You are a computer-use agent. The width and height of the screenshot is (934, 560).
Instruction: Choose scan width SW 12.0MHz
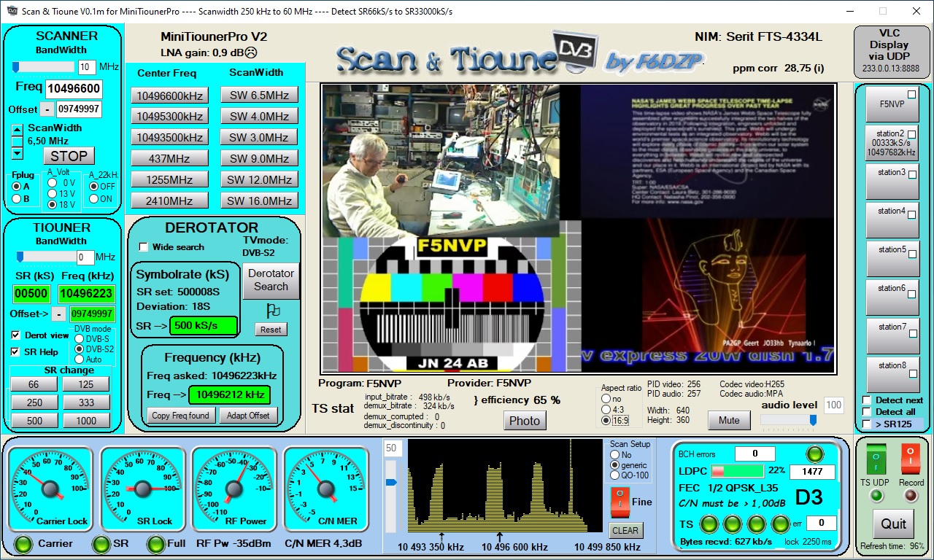259,180
